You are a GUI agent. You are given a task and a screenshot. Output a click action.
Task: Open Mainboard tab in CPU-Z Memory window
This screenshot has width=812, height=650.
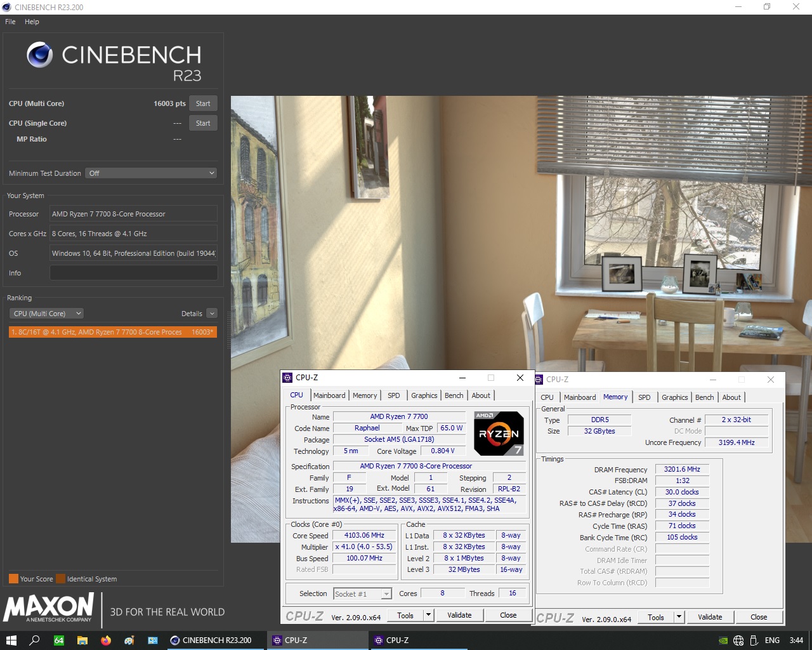(x=580, y=397)
